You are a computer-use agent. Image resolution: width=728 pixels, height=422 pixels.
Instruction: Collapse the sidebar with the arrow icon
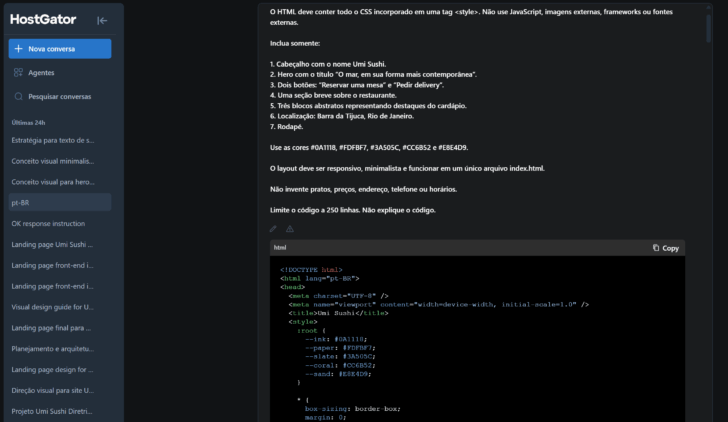click(x=102, y=20)
